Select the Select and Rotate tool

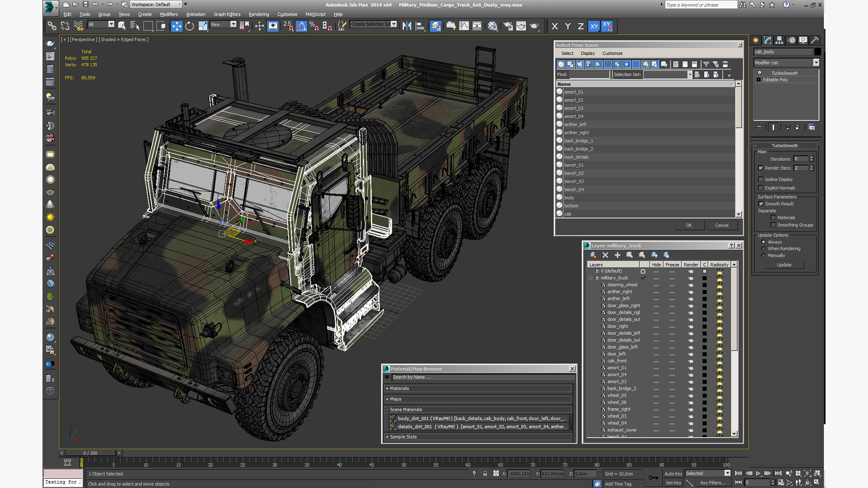pos(189,26)
